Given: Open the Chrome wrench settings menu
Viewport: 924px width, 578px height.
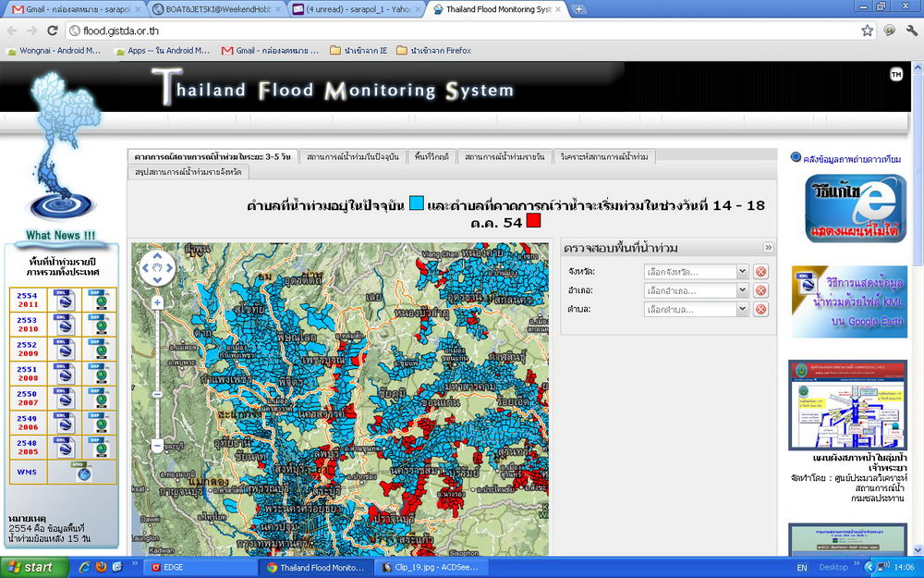Looking at the screenshot, I should pyautogui.click(x=911, y=30).
